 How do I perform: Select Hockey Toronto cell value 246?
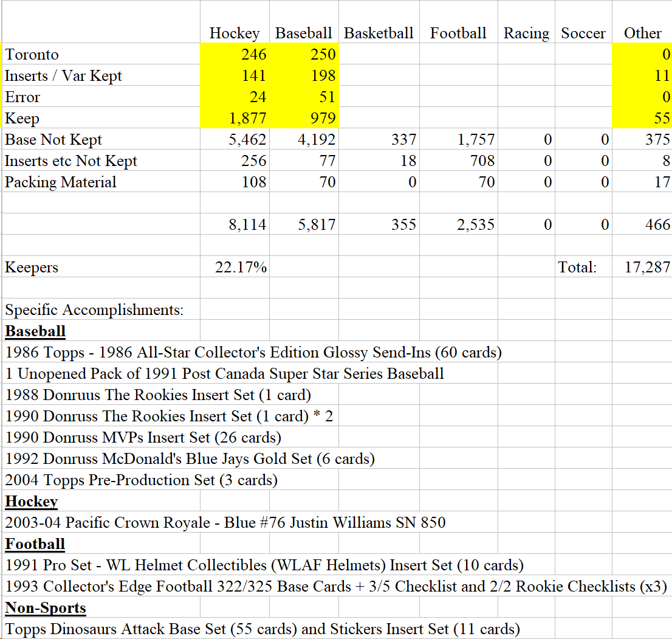[x=235, y=54]
